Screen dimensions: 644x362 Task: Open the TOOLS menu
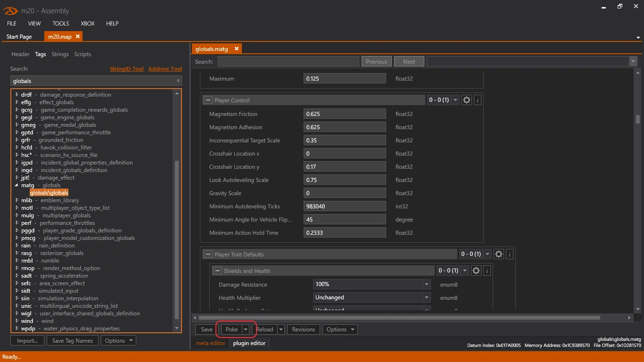point(60,24)
